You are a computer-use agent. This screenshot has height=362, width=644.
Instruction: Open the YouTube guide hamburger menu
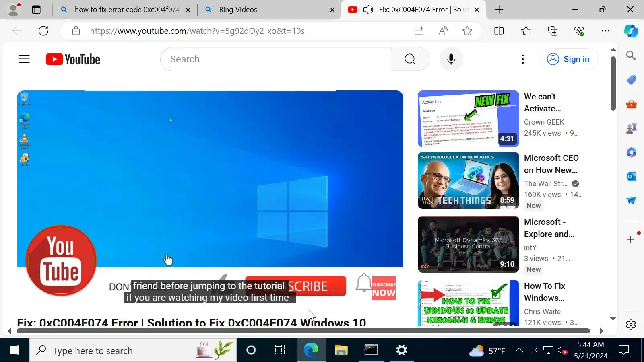[24, 59]
